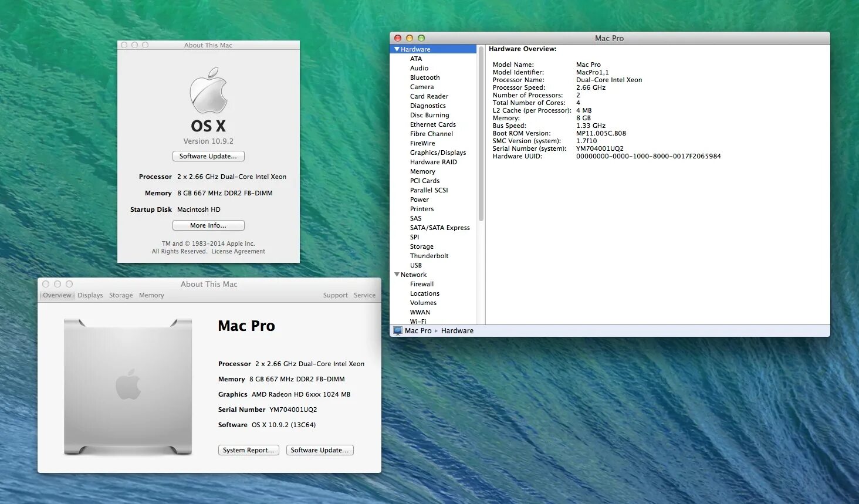This screenshot has width=859, height=504.
Task: Minimize the Mac Pro System Report window
Action: (410, 38)
